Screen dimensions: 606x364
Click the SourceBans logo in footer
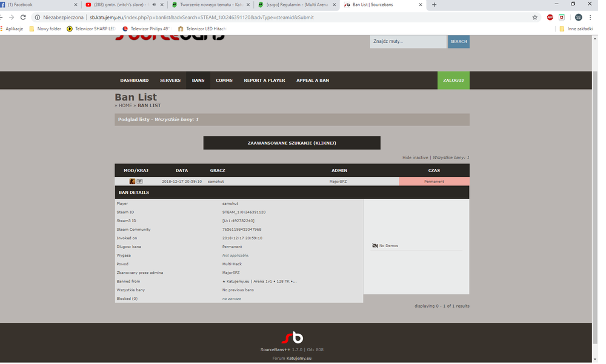click(x=292, y=337)
